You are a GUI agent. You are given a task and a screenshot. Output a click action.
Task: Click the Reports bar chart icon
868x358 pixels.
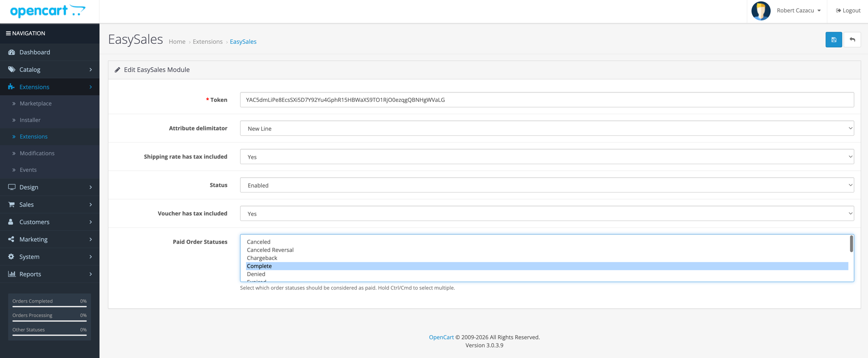point(12,274)
